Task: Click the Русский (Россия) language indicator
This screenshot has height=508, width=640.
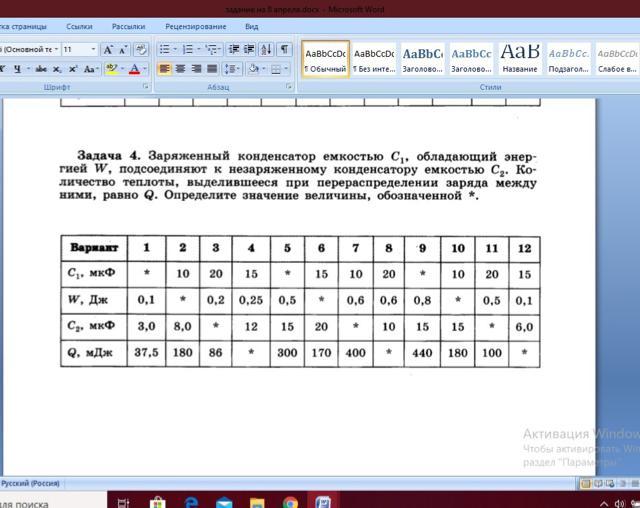Action: 30,484
